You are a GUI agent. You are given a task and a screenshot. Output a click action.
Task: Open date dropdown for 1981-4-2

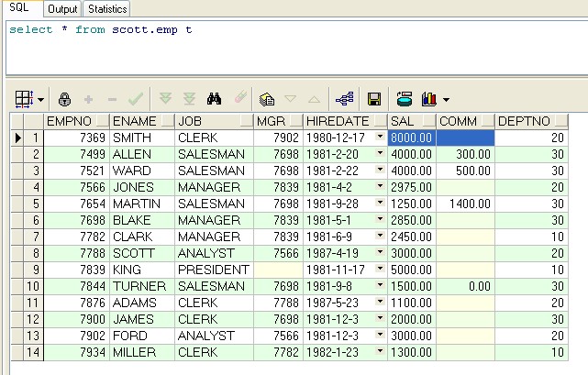pos(381,185)
